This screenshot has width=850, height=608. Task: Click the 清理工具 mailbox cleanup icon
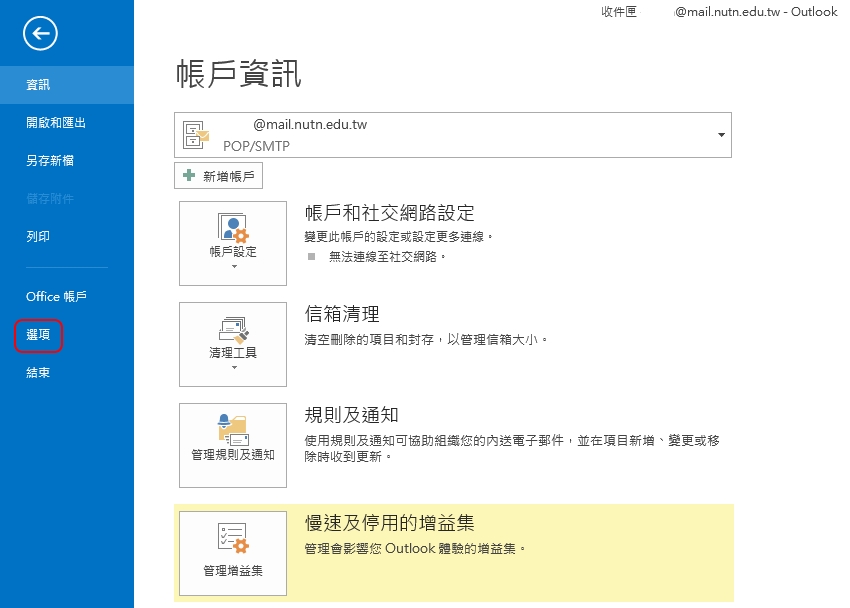pos(233,329)
